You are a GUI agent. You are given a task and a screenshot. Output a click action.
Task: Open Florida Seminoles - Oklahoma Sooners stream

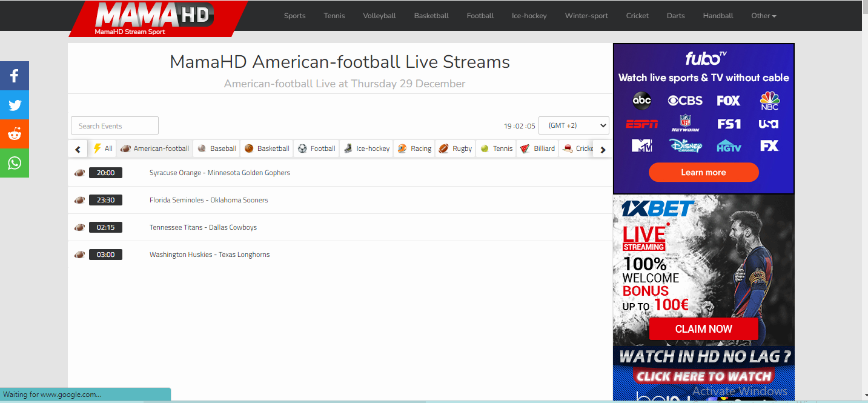209,200
